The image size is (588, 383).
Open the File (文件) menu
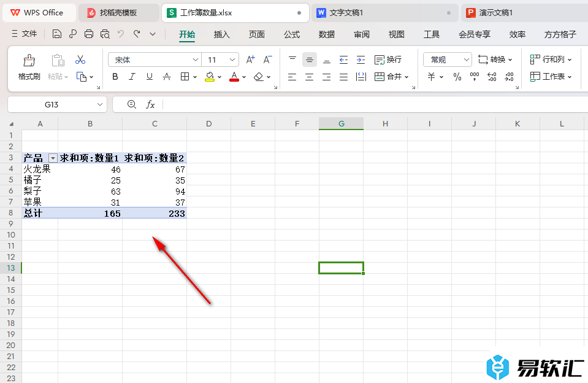pos(25,34)
